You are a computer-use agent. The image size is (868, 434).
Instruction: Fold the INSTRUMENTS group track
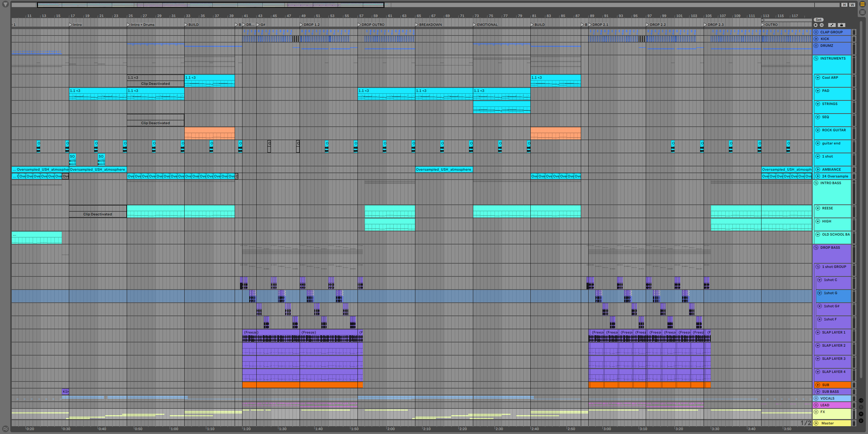pos(816,59)
